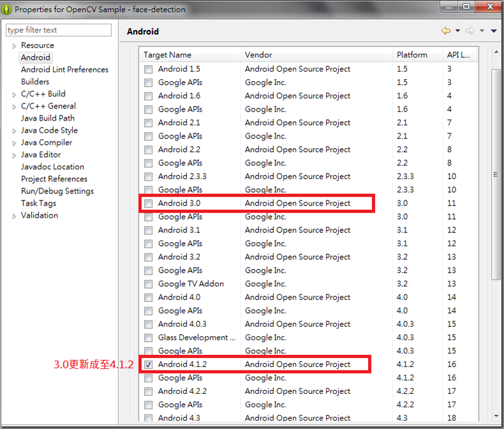Open the Task Tags page
Image resolution: width=504 pixels, height=429 pixels.
pyautogui.click(x=38, y=203)
